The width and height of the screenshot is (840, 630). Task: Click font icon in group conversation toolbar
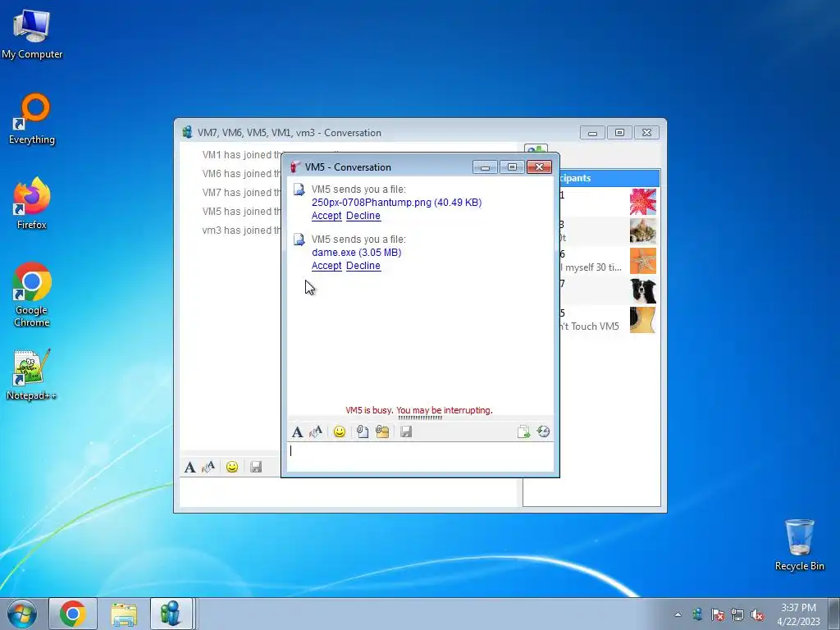coord(189,467)
